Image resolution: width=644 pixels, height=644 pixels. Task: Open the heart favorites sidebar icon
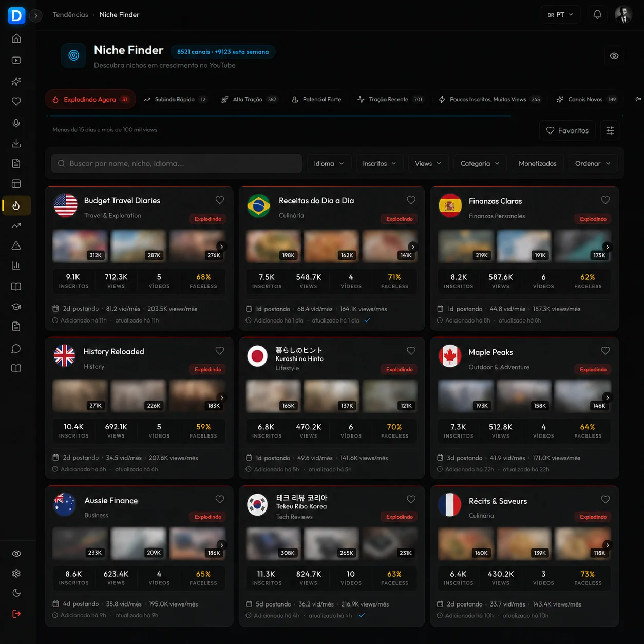(x=16, y=102)
